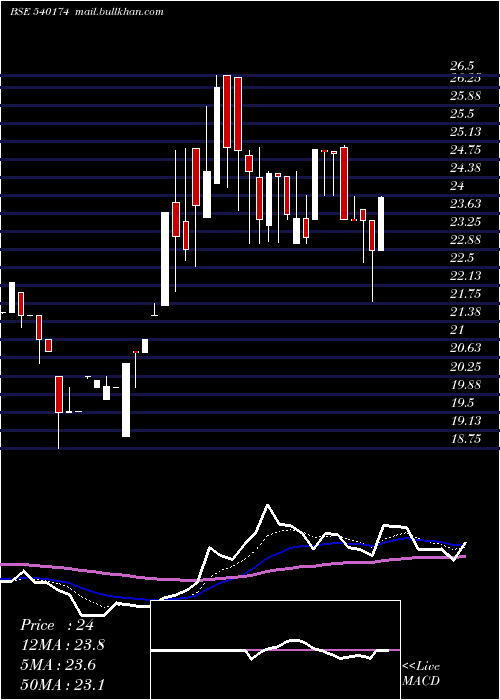
Task: Click the <<Live MACD label
Action: pos(421,673)
